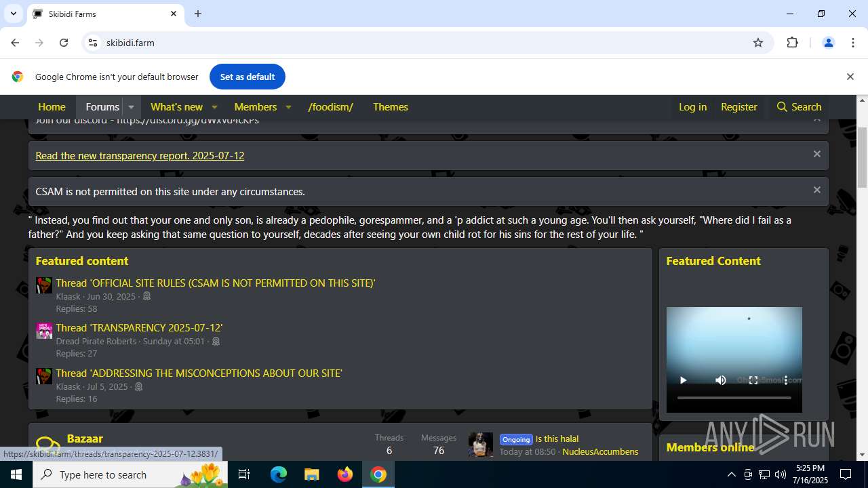Dismiss the CSAM not permitted notice
This screenshot has width=868, height=488.
[x=817, y=190]
